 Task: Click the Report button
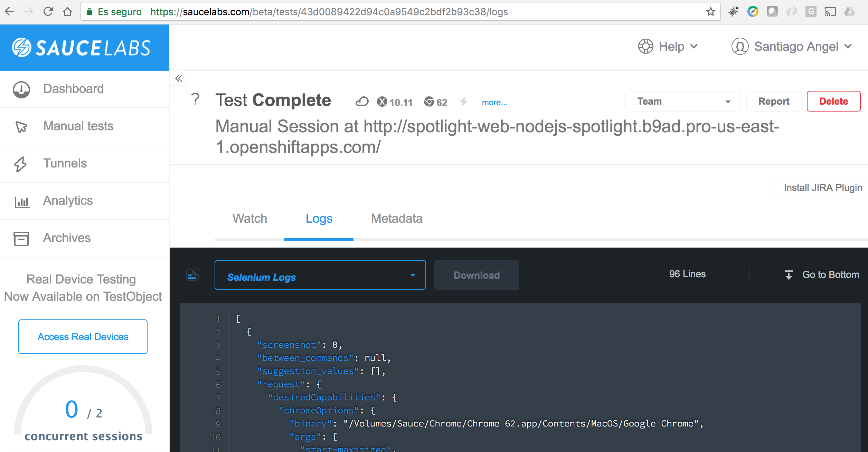click(774, 101)
